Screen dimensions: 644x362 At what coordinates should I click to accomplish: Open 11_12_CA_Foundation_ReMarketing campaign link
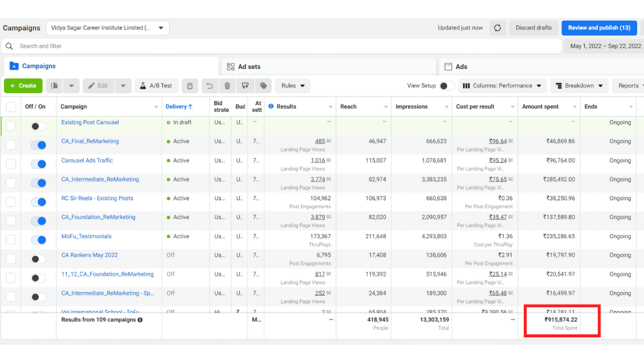point(108,274)
